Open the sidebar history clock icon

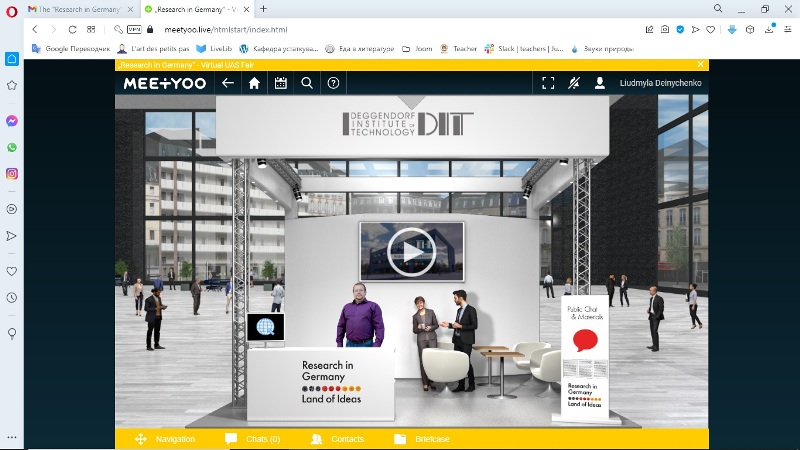coord(12,297)
